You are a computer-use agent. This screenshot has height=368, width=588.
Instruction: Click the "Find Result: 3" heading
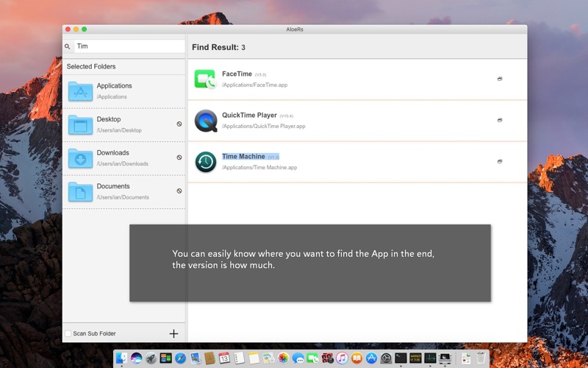click(218, 47)
